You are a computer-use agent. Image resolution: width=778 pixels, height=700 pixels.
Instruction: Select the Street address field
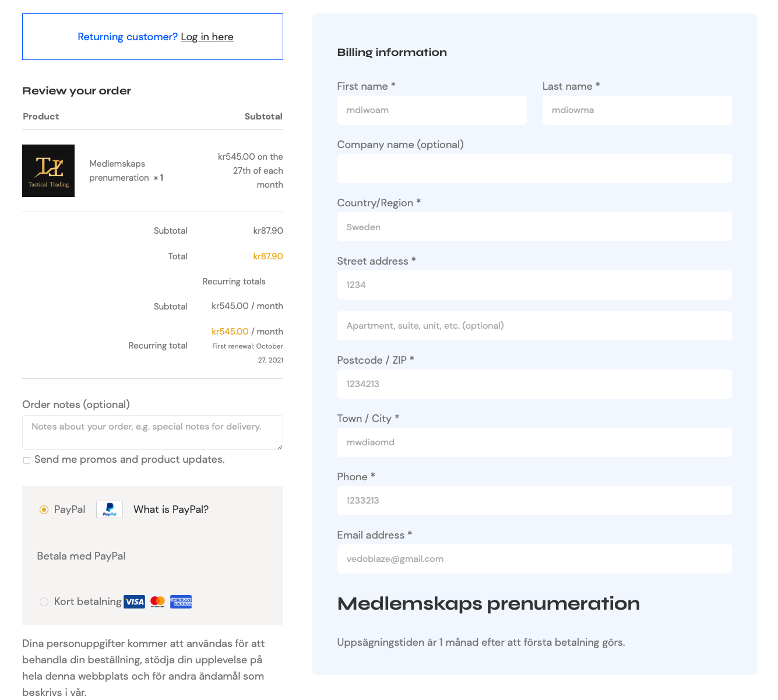pos(534,285)
